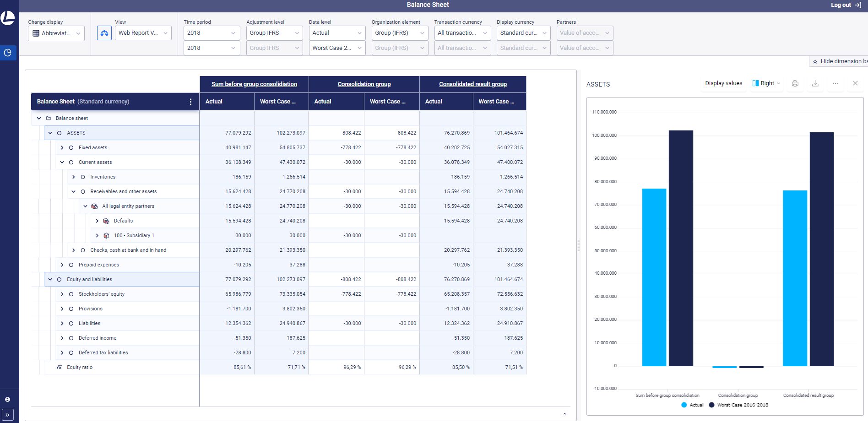This screenshot has width=868, height=423.
Task: Download the ASSETS chart data
Action: (815, 83)
